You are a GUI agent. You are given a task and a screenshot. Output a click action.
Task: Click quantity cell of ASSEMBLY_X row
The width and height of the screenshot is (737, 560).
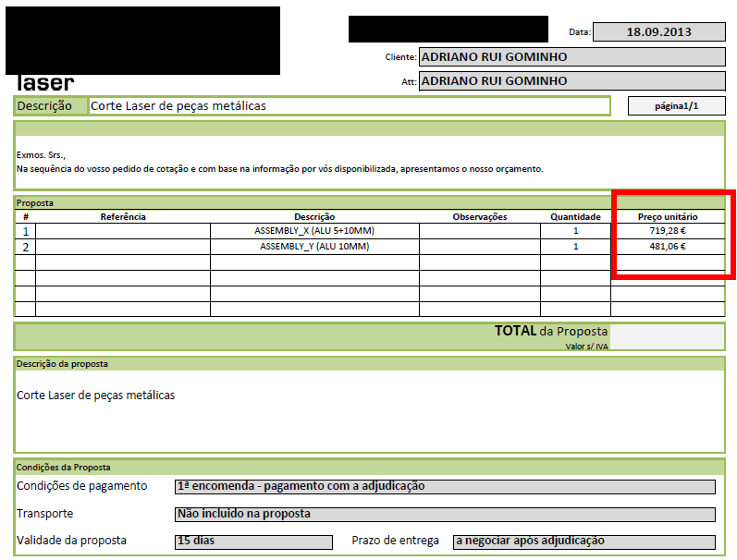pos(575,231)
